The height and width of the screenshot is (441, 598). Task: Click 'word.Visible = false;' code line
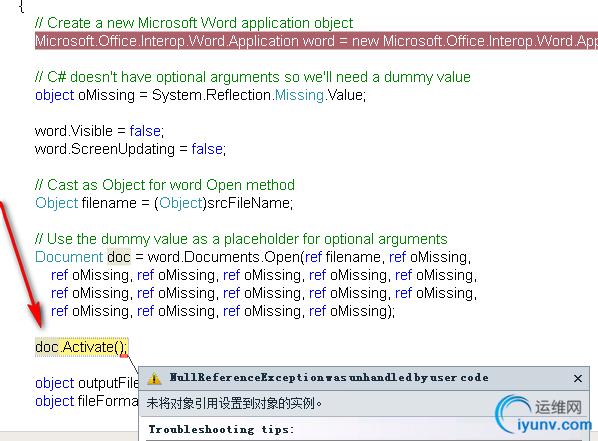coord(99,131)
